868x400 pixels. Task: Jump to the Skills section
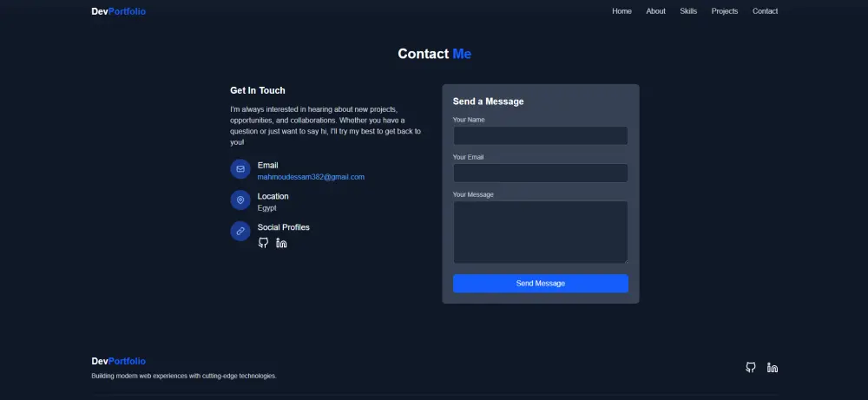tap(688, 11)
